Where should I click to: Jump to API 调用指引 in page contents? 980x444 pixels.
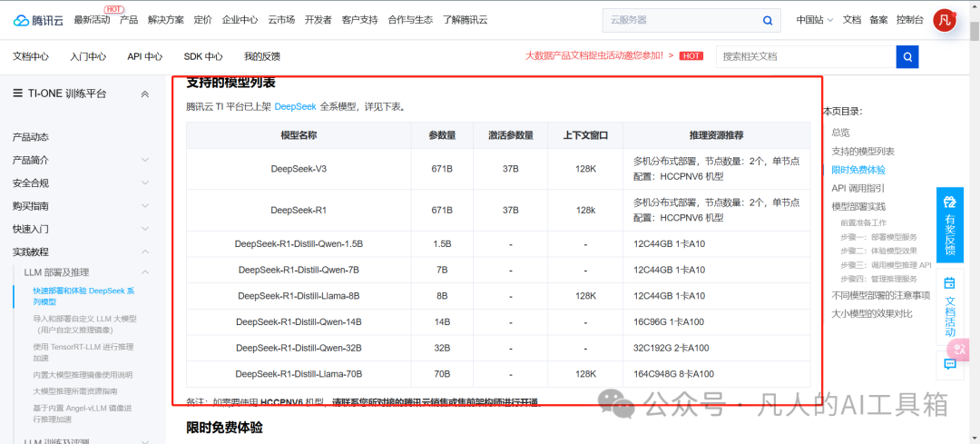857,188
